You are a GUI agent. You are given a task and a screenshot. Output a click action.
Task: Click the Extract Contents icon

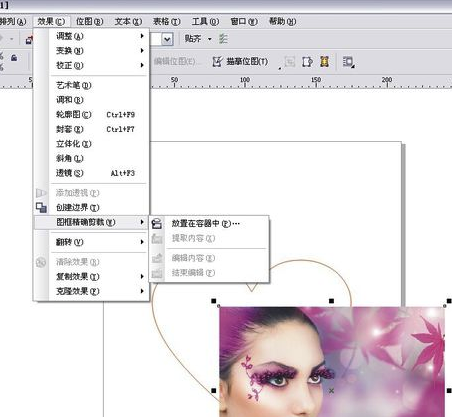pos(157,238)
